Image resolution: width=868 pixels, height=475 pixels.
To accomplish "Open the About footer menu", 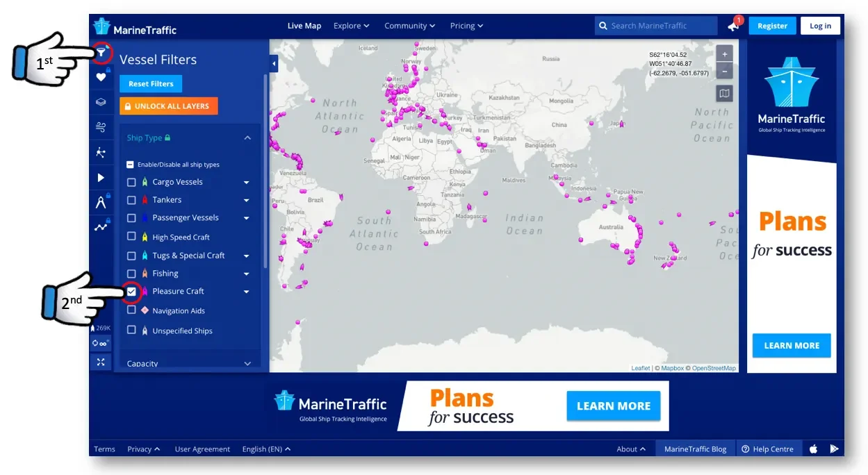I will pos(631,449).
